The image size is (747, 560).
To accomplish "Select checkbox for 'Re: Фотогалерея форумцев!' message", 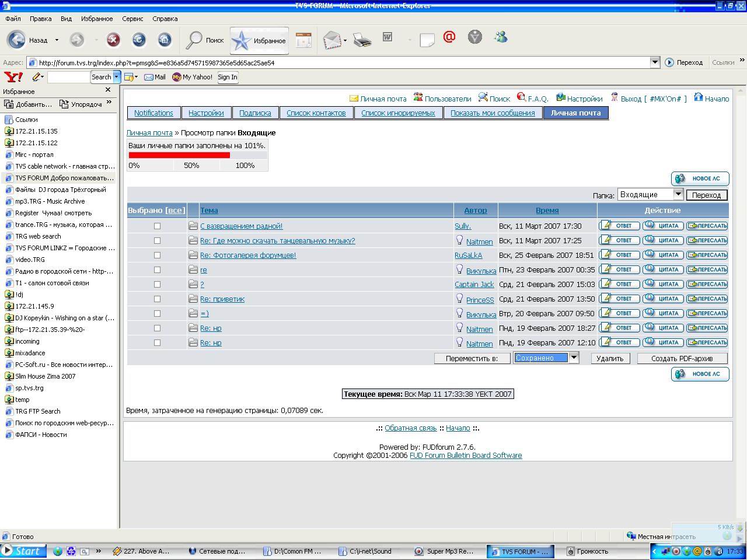I will point(157,255).
